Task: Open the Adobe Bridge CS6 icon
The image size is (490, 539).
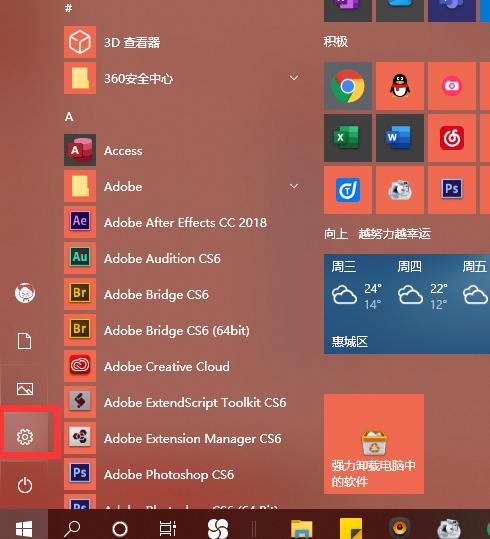Action: coord(80,294)
